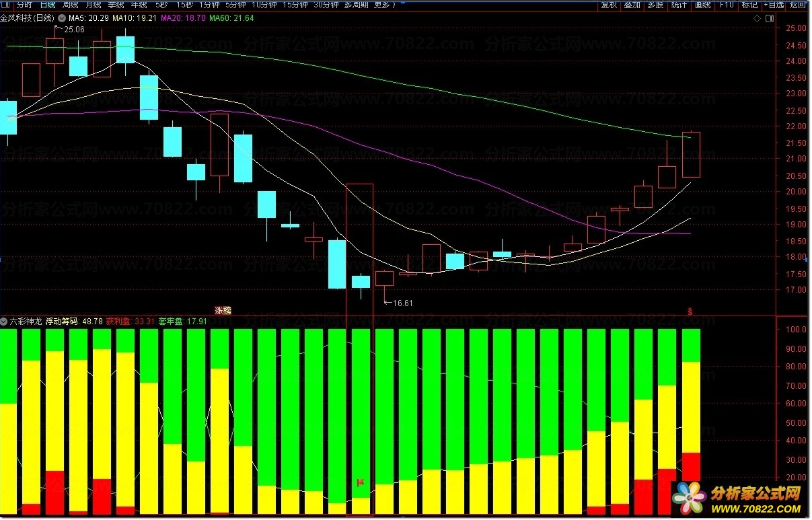Image resolution: width=812 pixels, height=520 pixels.
Task: Switch to the 15秒 period tab
Action: coord(185,5)
